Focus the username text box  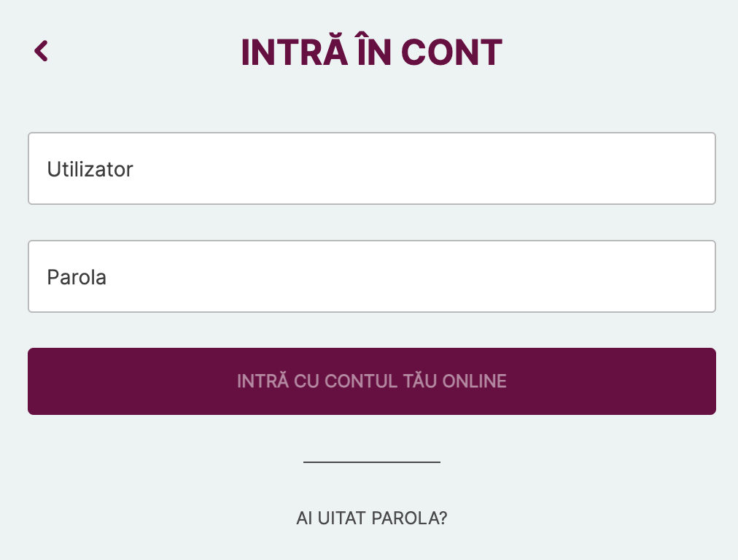pos(371,168)
